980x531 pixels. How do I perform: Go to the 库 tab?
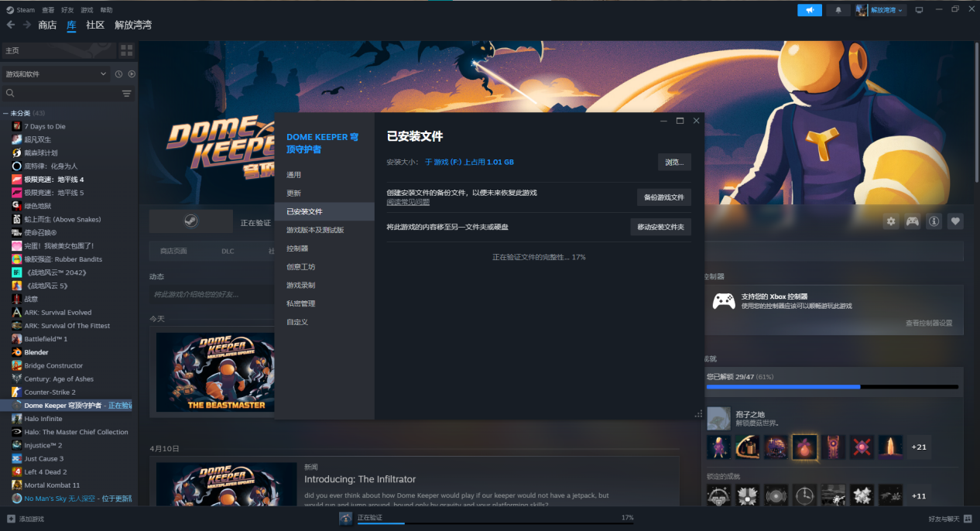click(x=71, y=25)
